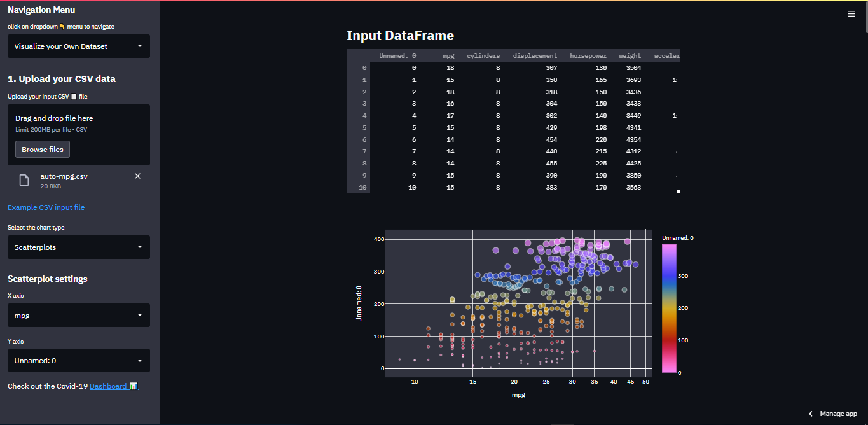Click the Browse files button
868x425 pixels.
tap(43, 150)
